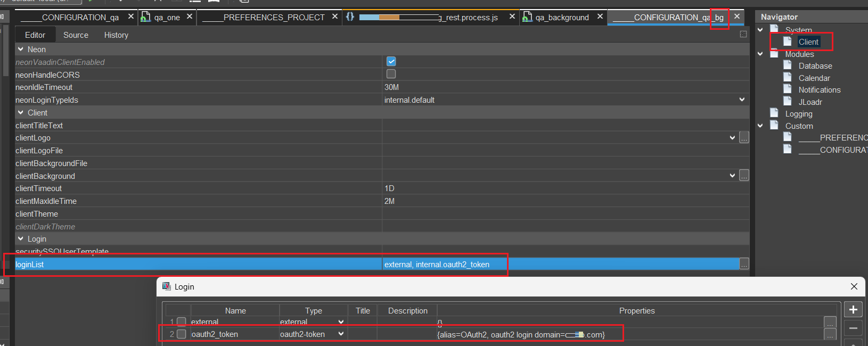Click the Name column header in Login table
Image resolution: width=868 pixels, height=346 pixels.
(235, 310)
